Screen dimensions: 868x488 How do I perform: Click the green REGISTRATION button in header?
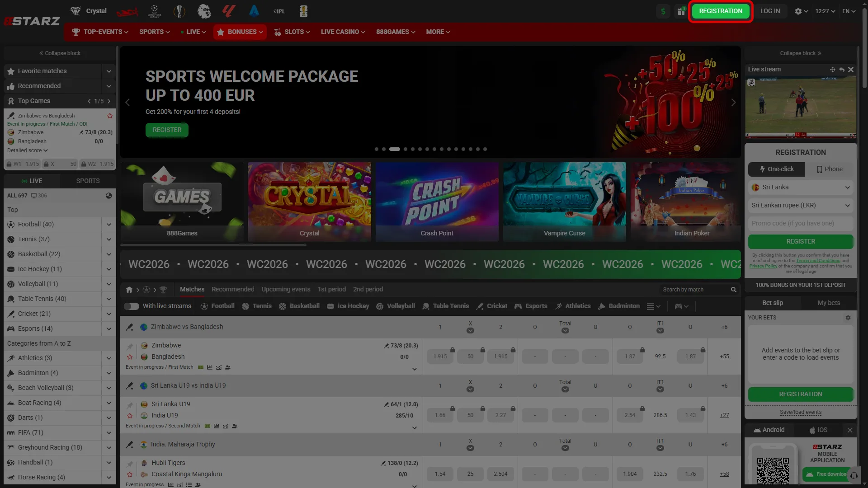[x=721, y=11]
